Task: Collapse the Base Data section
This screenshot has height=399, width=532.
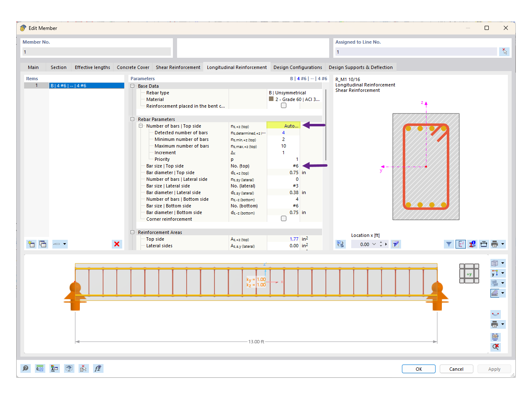Action: (132, 85)
